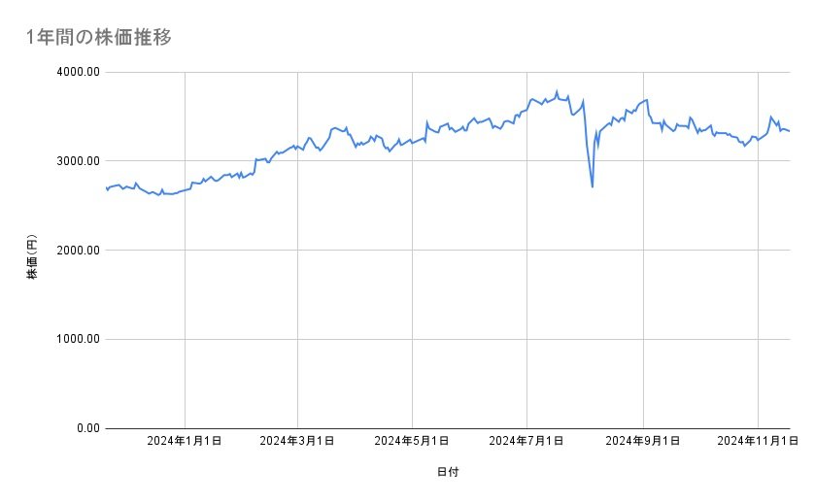
Task: Select the horizontal axis title 日付
Action: point(448,472)
